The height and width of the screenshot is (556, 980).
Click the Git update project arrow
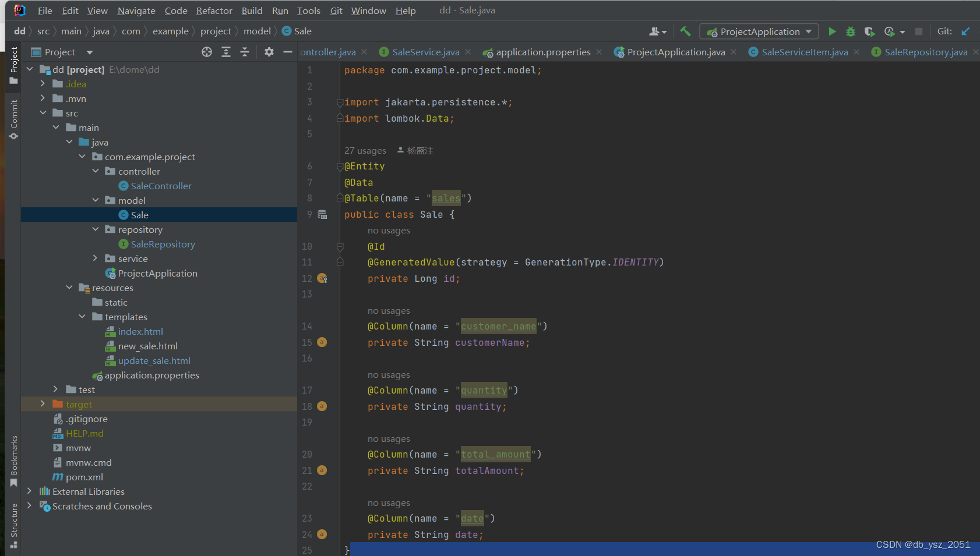point(965,31)
